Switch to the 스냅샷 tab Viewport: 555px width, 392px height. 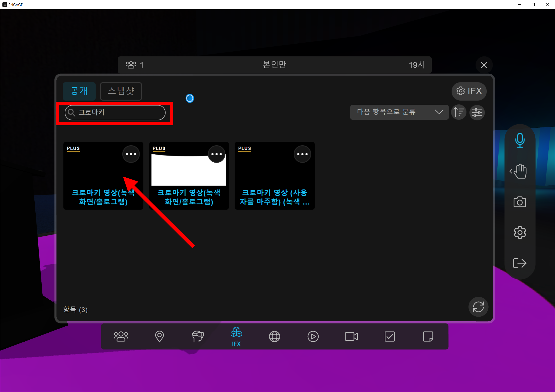pos(121,91)
